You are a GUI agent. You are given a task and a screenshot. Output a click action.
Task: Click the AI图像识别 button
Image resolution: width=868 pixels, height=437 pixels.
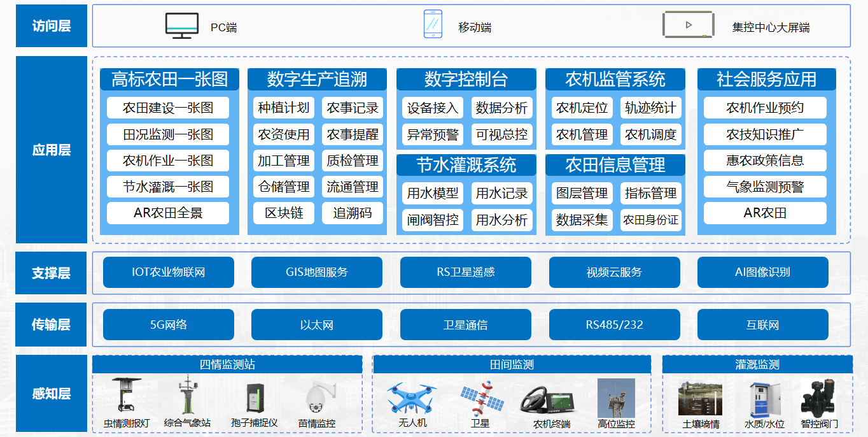click(763, 273)
